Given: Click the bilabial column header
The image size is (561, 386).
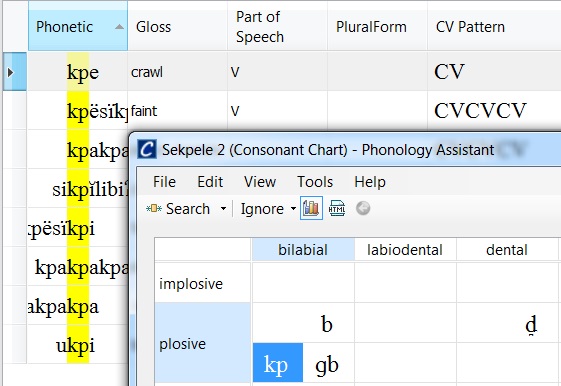Looking at the screenshot, I should click(x=303, y=249).
